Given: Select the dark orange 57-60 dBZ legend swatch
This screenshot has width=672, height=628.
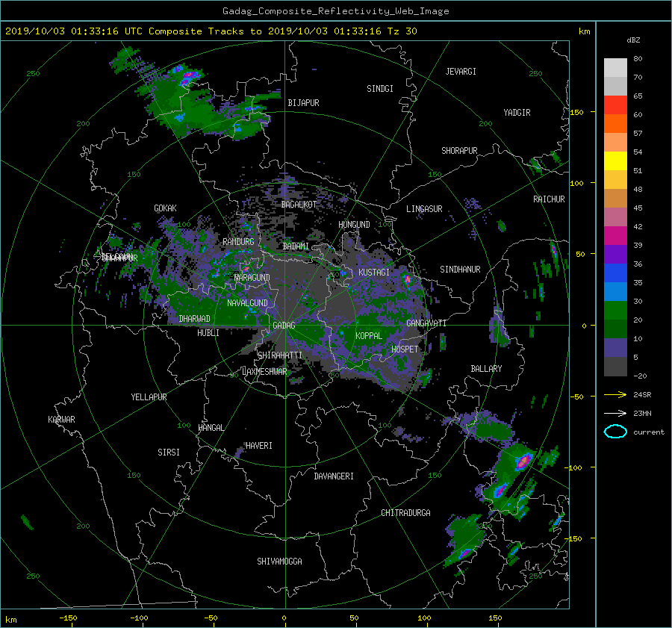Looking at the screenshot, I should (615, 124).
